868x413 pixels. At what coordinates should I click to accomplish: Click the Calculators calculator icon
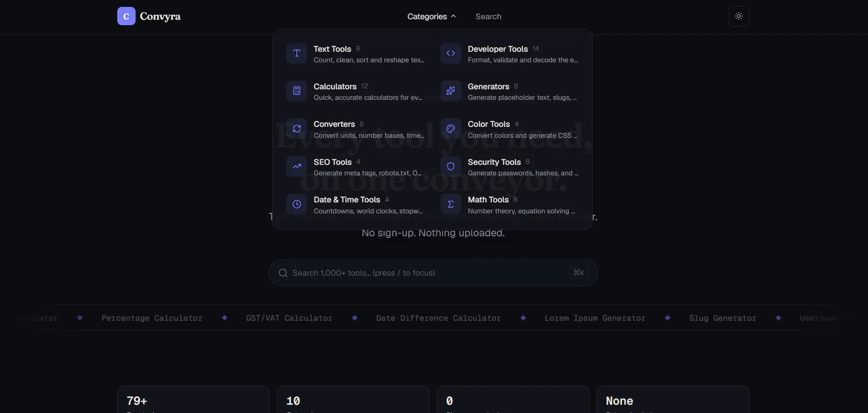click(296, 91)
